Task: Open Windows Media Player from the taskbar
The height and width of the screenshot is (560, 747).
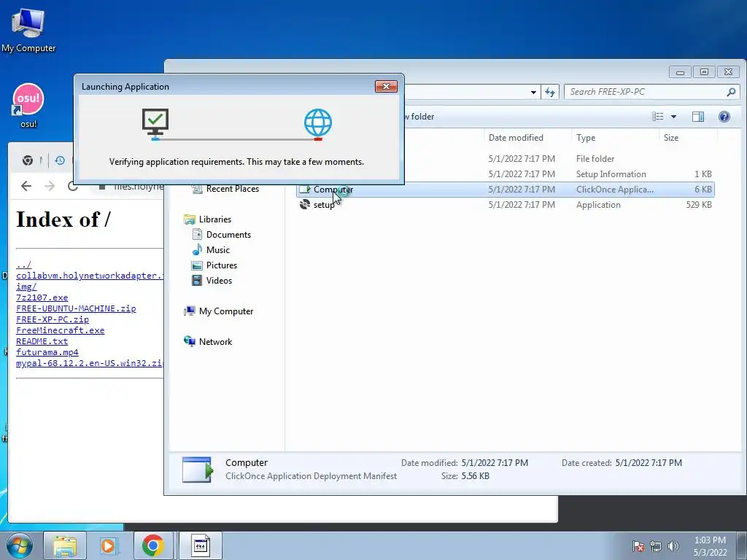Action: [109, 545]
